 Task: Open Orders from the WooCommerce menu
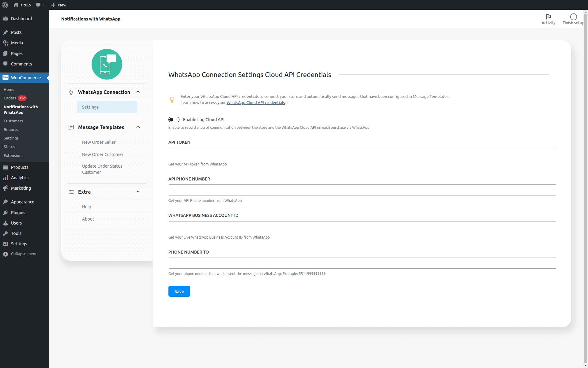point(9,98)
